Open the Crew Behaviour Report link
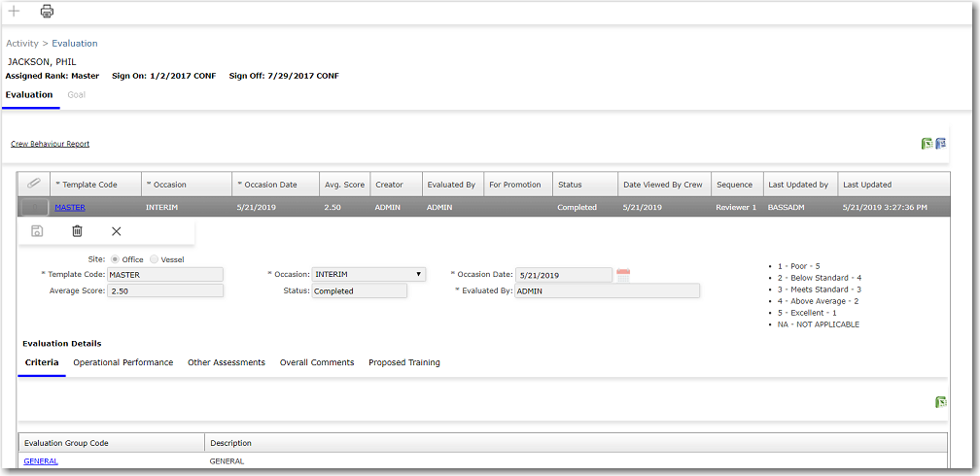 [50, 144]
